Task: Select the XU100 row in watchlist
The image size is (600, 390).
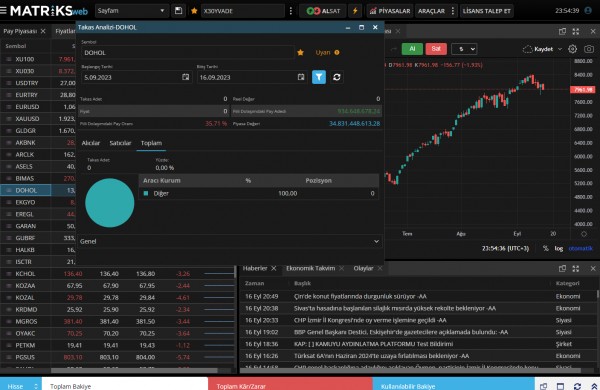Action: pyautogui.click(x=38, y=59)
